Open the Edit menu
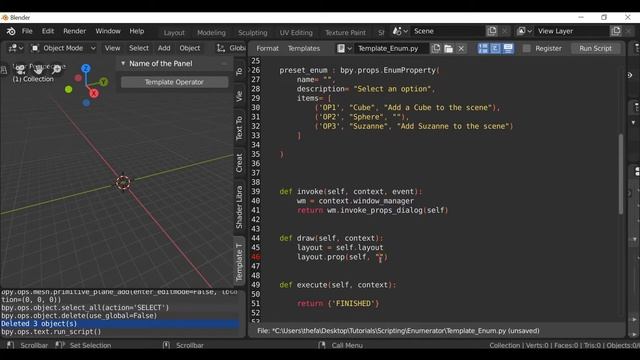Viewport: 640px width, 360px height. (x=48, y=31)
